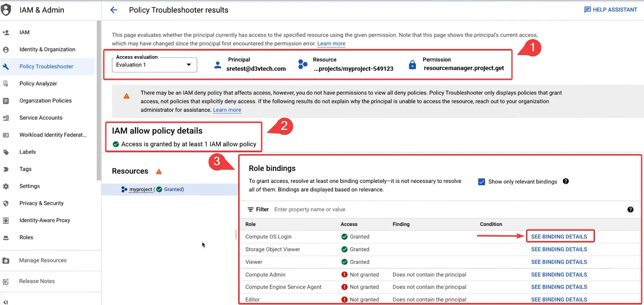
Task: See binding details for Compute OS Login
Action: [x=559, y=237]
